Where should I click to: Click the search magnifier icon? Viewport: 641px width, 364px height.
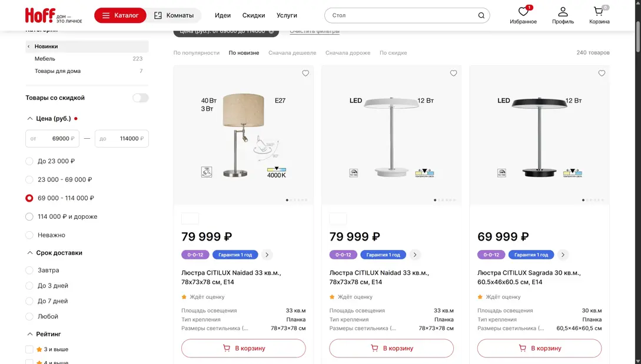[481, 15]
